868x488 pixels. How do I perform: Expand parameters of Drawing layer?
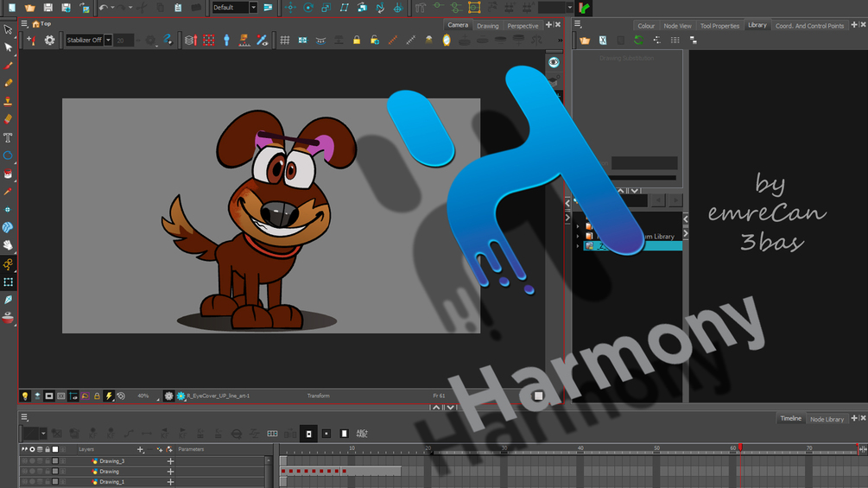(x=170, y=472)
